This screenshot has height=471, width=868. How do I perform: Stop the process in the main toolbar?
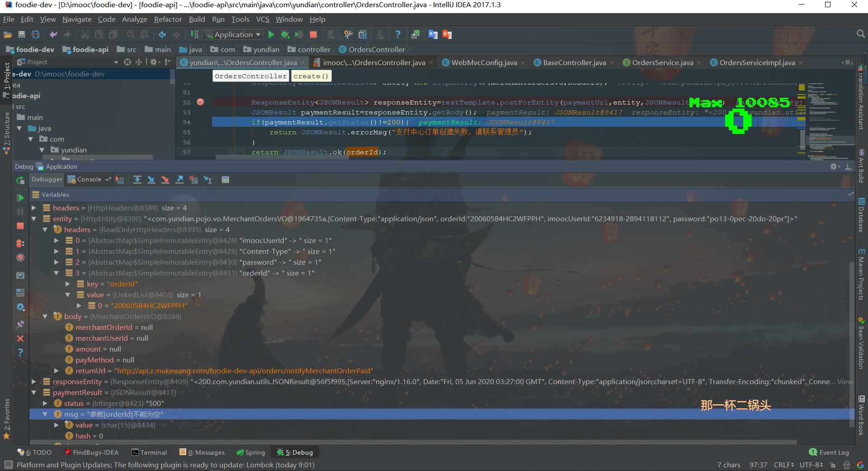tap(313, 34)
